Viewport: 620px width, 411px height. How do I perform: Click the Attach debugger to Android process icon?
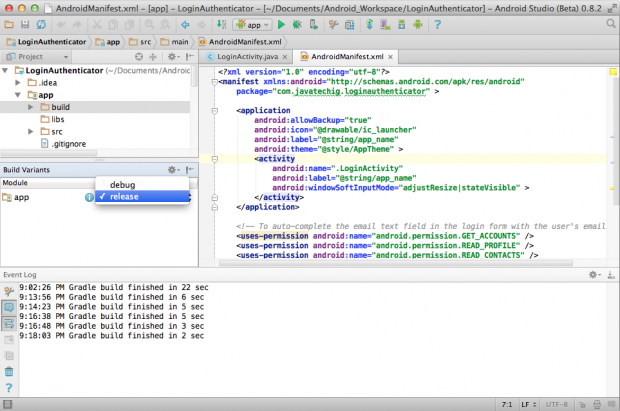click(x=313, y=25)
